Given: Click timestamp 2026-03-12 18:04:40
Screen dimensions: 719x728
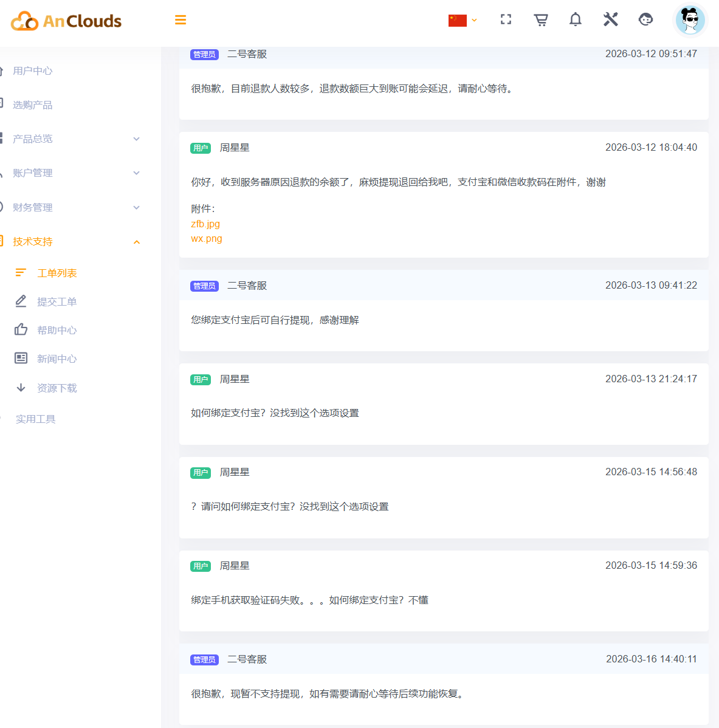Looking at the screenshot, I should [x=651, y=147].
